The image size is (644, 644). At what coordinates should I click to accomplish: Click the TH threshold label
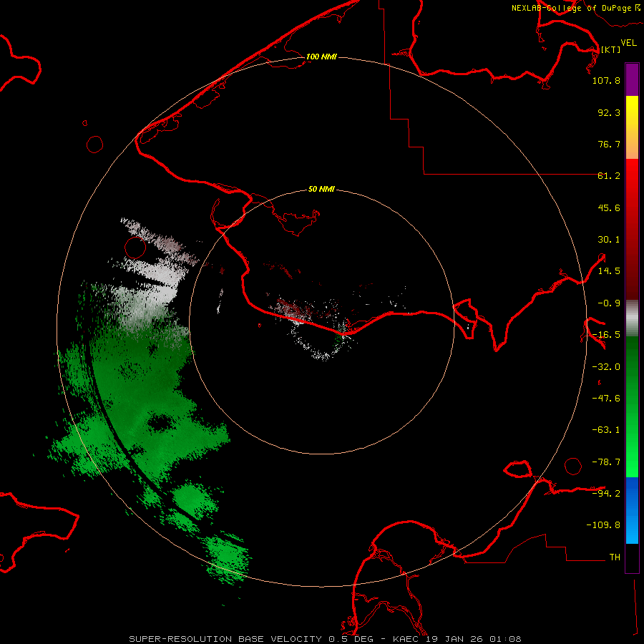tap(615, 557)
